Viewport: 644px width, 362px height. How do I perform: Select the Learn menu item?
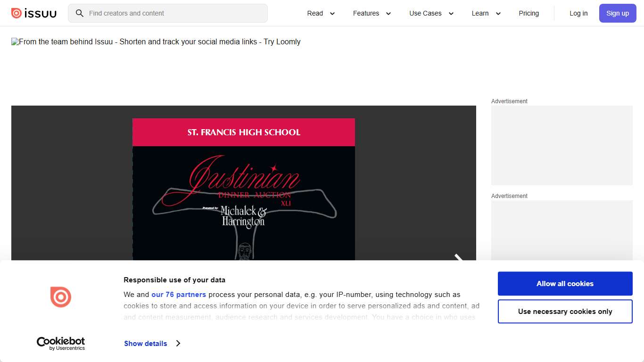click(480, 13)
